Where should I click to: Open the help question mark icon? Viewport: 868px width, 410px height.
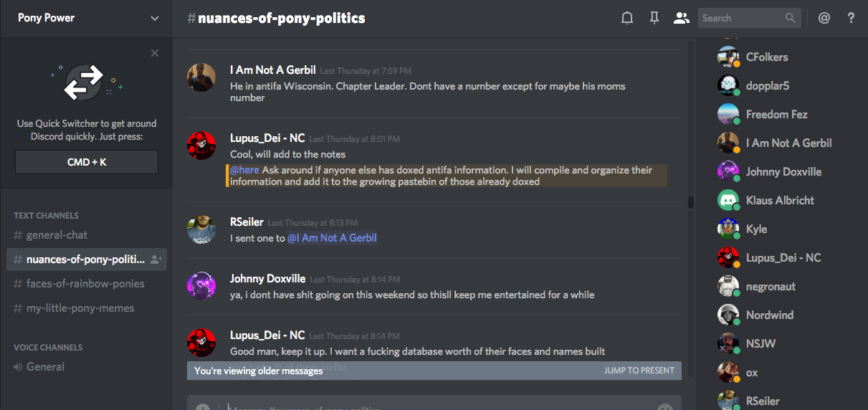tap(851, 19)
